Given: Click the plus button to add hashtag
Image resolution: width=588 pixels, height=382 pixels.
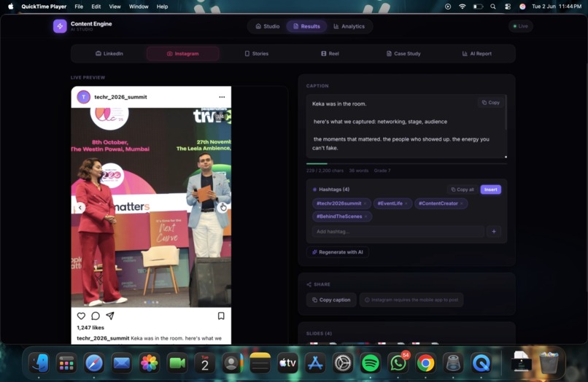Looking at the screenshot, I should click(494, 232).
